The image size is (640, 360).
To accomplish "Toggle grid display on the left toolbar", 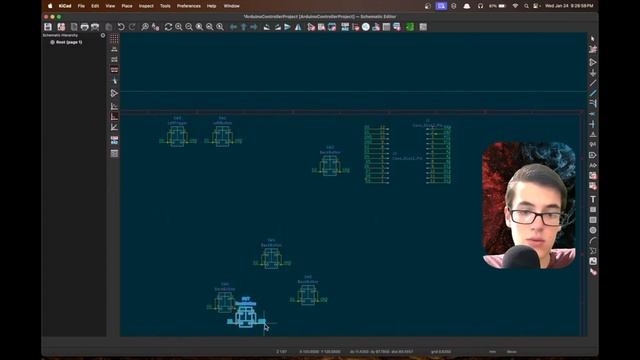I will [x=114, y=38].
